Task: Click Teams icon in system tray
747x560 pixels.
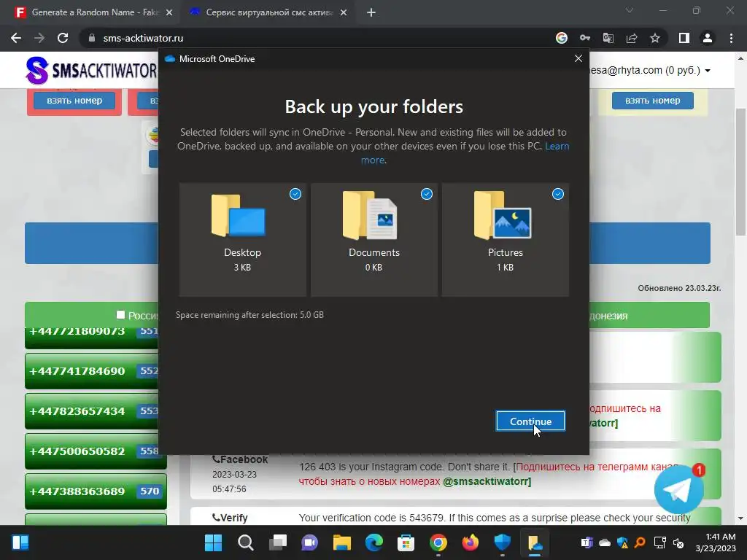Action: 587,542
